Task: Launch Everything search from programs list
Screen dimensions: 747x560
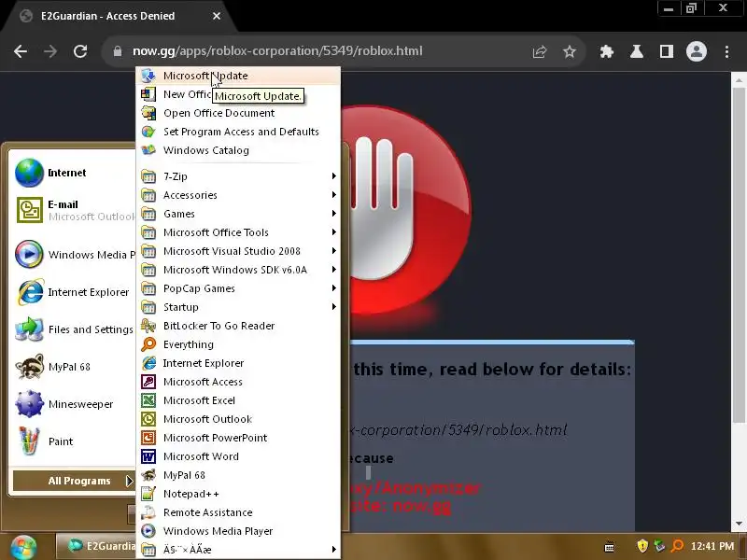Action: pos(238,344)
